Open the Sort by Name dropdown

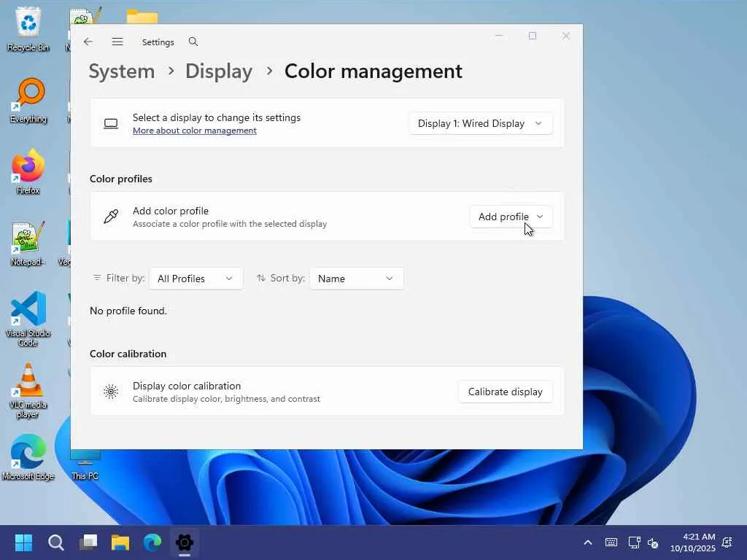(356, 279)
